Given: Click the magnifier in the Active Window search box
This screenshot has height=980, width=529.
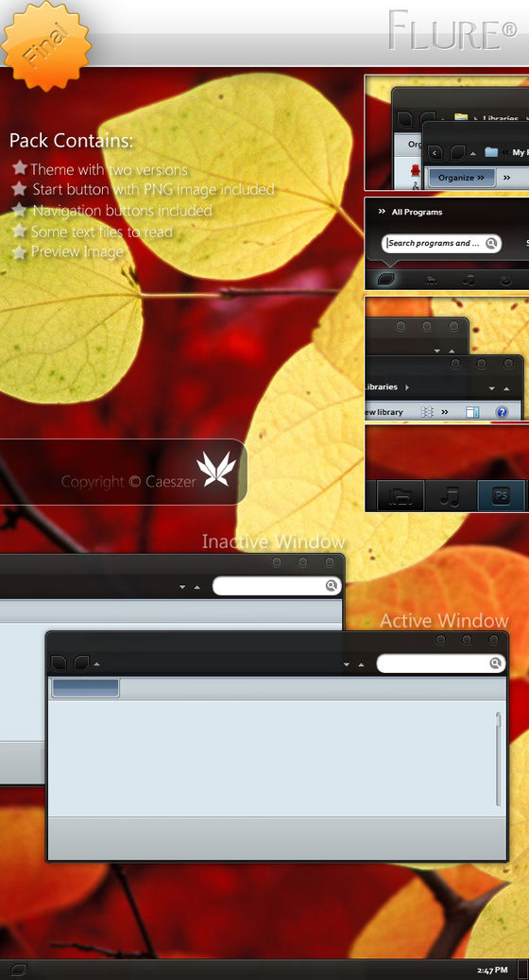Looking at the screenshot, I should pos(496,663).
